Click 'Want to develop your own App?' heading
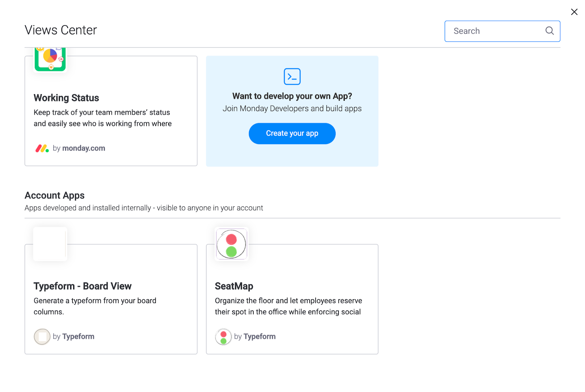This screenshot has width=585, height=392. point(292,96)
